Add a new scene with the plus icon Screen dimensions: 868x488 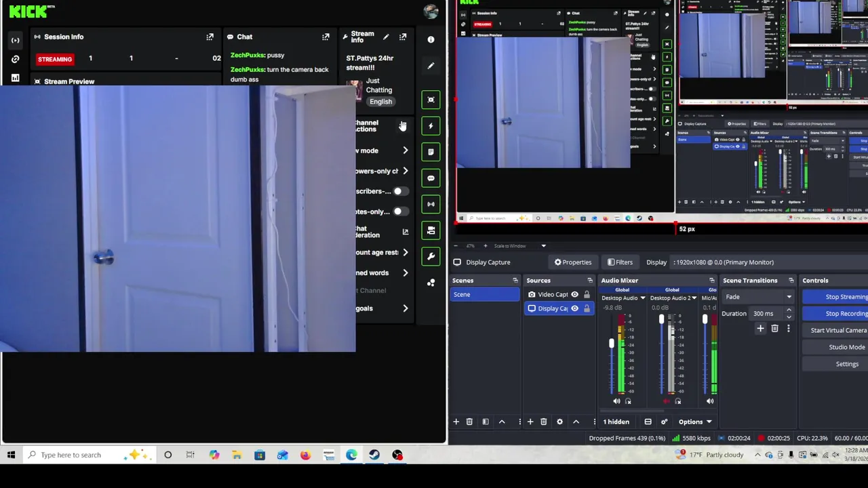click(456, 422)
